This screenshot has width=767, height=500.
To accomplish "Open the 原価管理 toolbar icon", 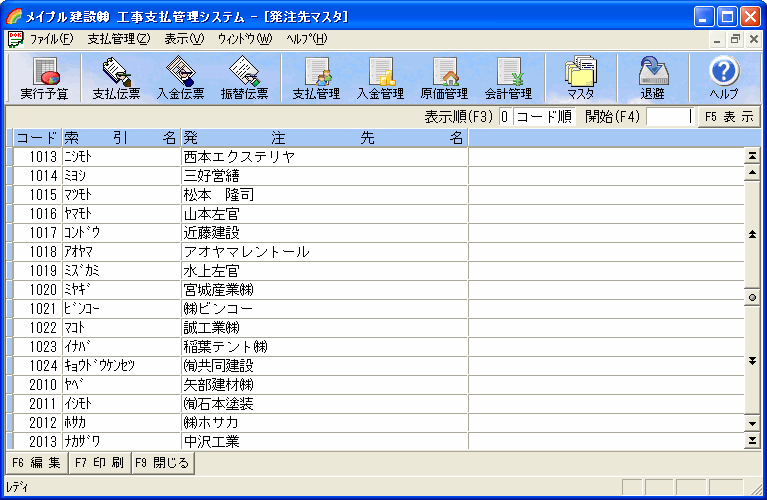I will click(444, 78).
